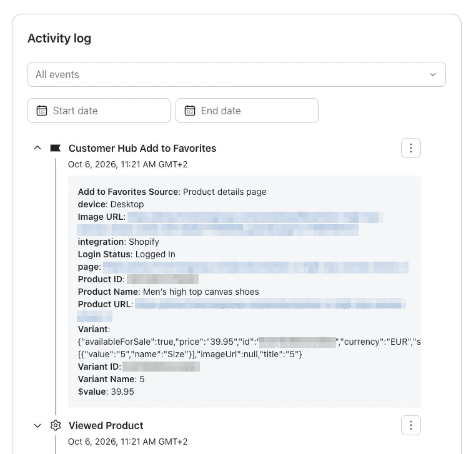
Task: Expand the Viewed Product event
Action: (x=37, y=425)
